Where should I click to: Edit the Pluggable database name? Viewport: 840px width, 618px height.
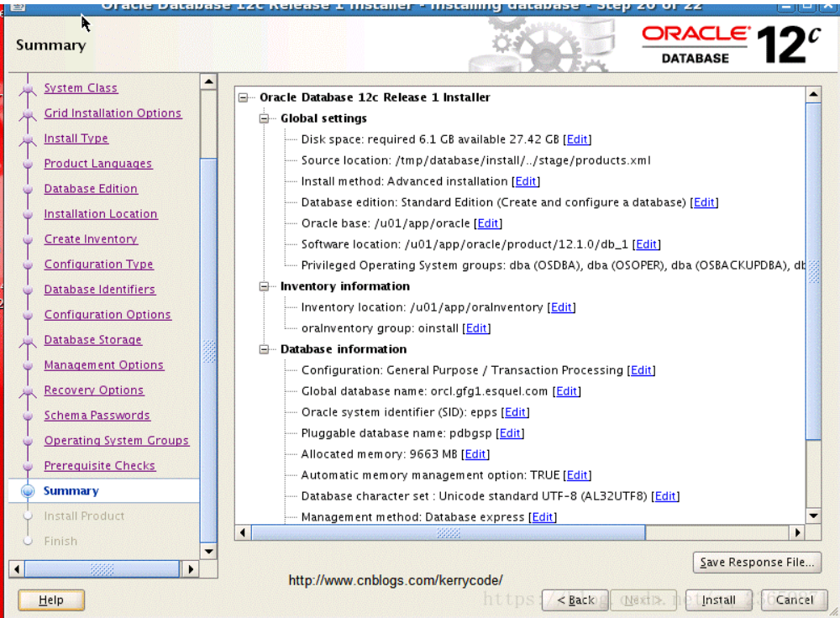(x=510, y=433)
